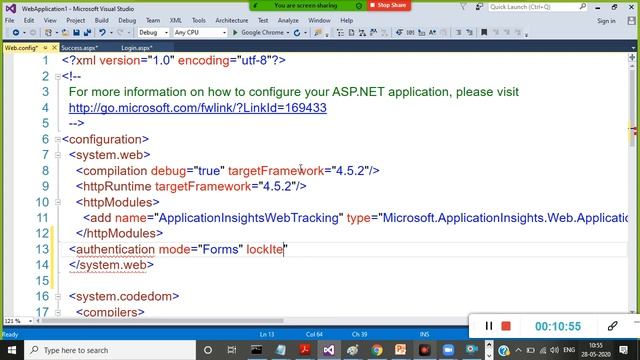The height and width of the screenshot is (360, 640).
Task: Collapse the system.codedom element at line 16
Action: [x=58, y=297]
